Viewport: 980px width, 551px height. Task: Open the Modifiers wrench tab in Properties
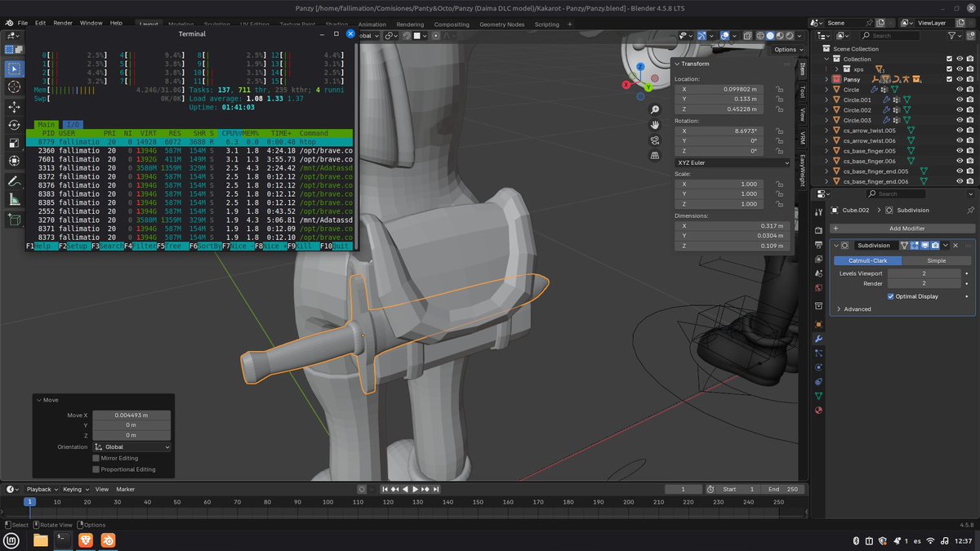(818, 339)
